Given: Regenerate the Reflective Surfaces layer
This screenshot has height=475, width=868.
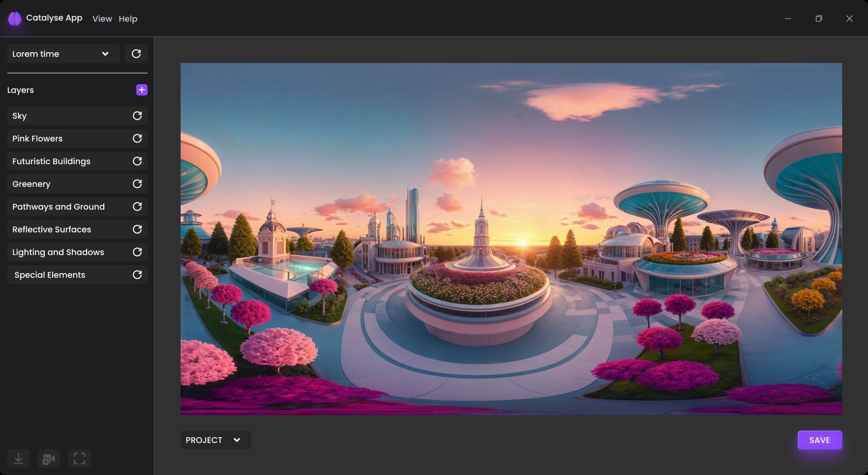Looking at the screenshot, I should click(137, 229).
